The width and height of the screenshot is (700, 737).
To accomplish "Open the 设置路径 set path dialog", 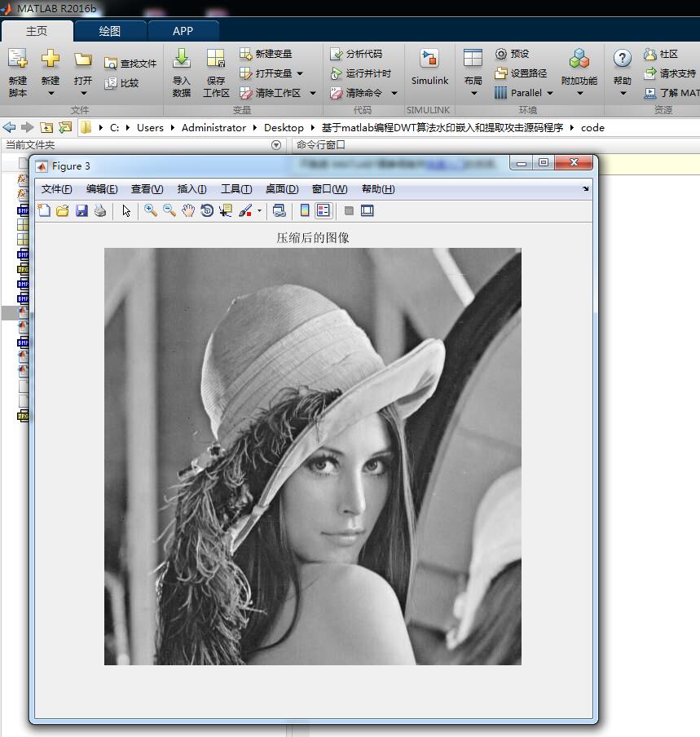I will (521, 73).
